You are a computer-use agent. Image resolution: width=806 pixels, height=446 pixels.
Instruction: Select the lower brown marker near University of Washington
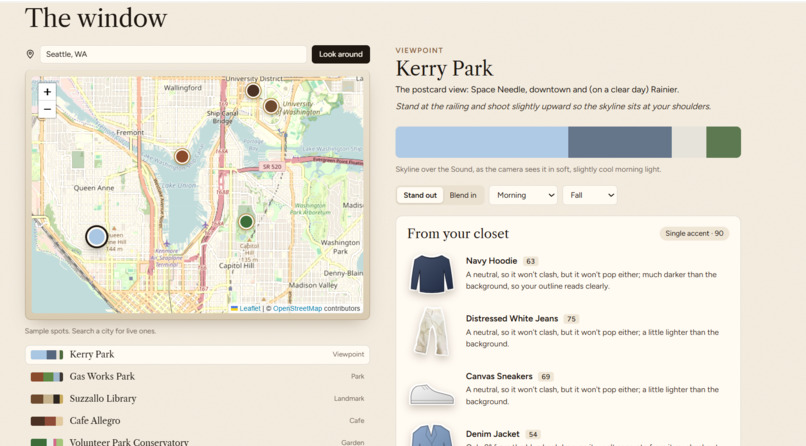coord(271,106)
